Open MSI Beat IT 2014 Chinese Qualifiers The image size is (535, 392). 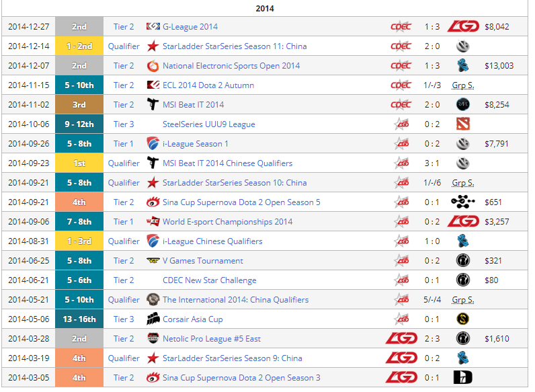point(227,163)
